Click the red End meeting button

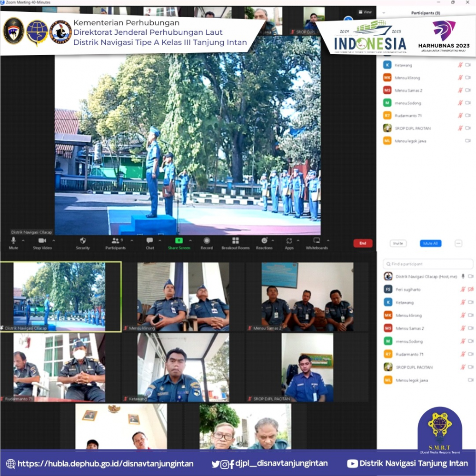[363, 243]
